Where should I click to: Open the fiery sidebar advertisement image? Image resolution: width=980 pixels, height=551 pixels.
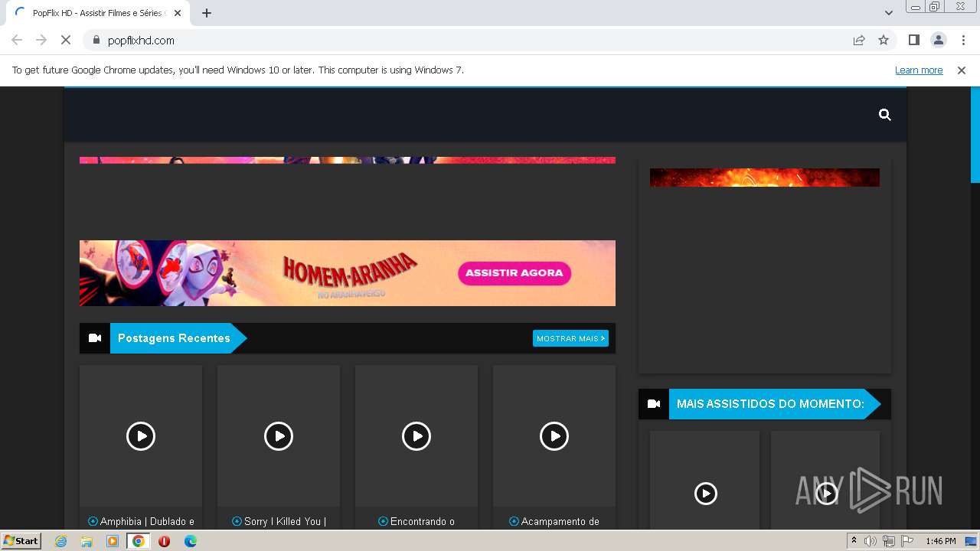(x=765, y=178)
